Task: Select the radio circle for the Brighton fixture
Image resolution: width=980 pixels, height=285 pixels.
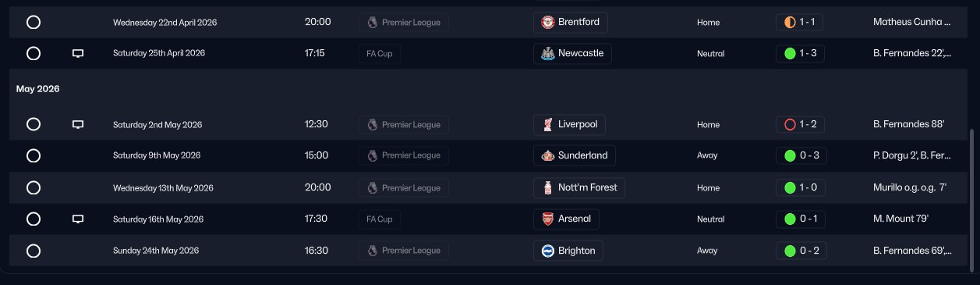Action: click(34, 251)
